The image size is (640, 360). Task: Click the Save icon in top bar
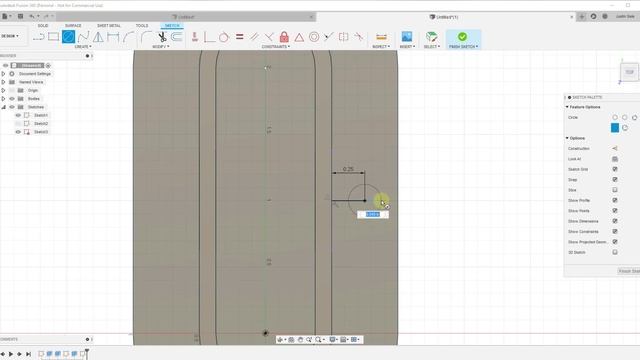click(20, 16)
